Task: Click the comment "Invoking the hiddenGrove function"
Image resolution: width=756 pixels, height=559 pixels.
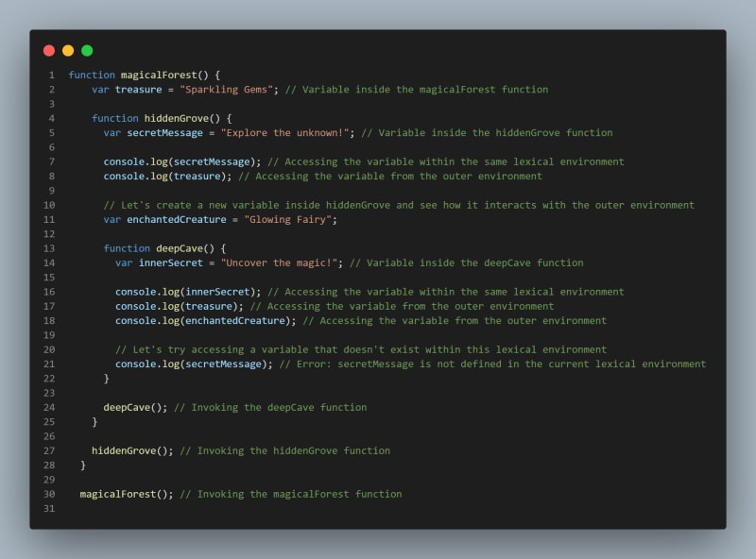Action: 285,450
